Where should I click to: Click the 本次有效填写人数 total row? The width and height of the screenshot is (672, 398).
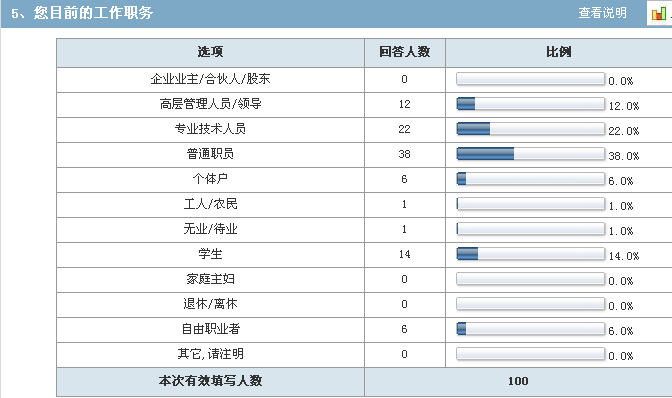pos(364,381)
